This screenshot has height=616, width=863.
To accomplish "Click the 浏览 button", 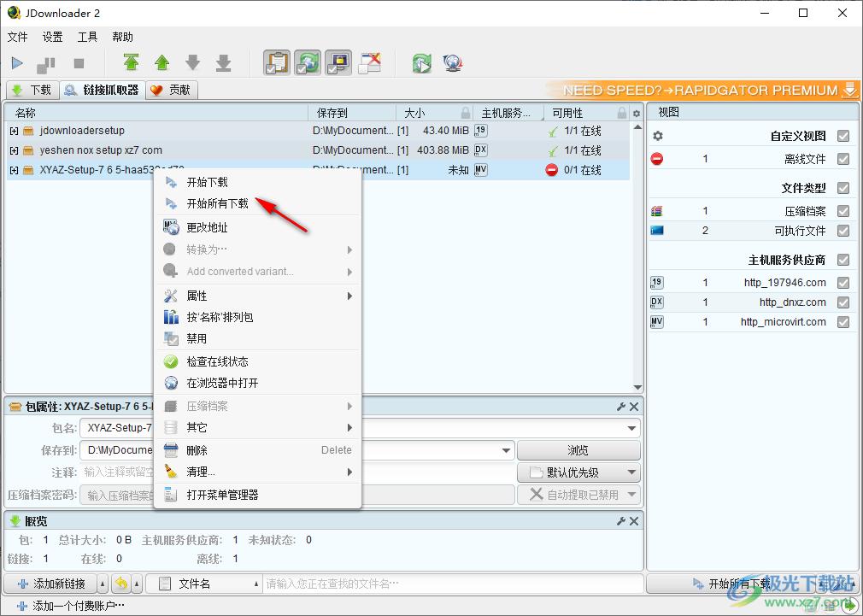I will point(578,450).
